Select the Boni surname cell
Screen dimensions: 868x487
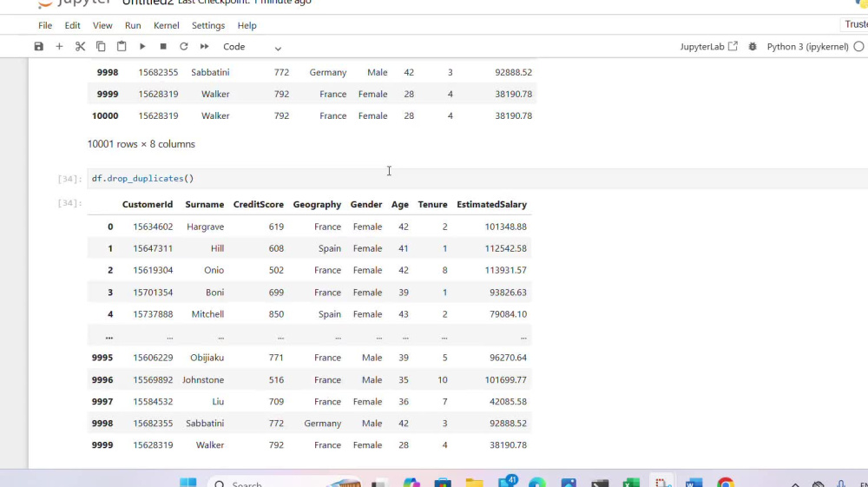[x=214, y=293]
